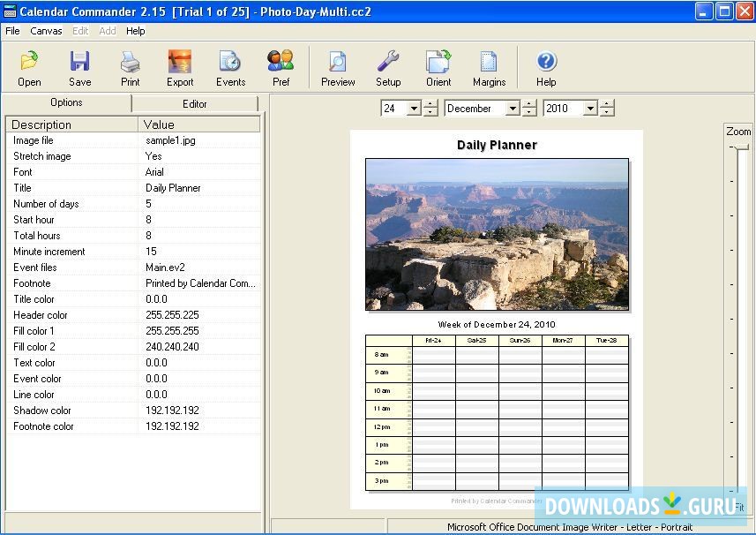Expand the day number dropdown
756x535 pixels.
click(x=413, y=109)
